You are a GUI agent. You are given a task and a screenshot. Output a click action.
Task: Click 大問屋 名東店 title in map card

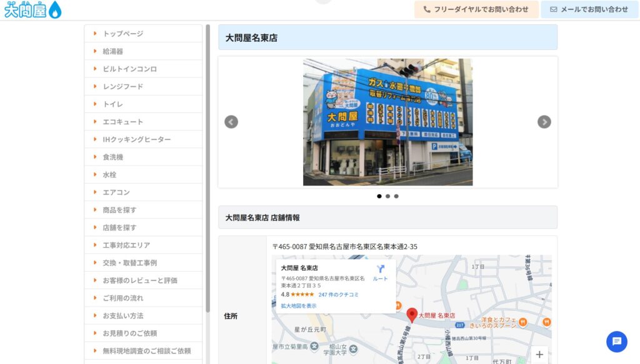click(299, 268)
